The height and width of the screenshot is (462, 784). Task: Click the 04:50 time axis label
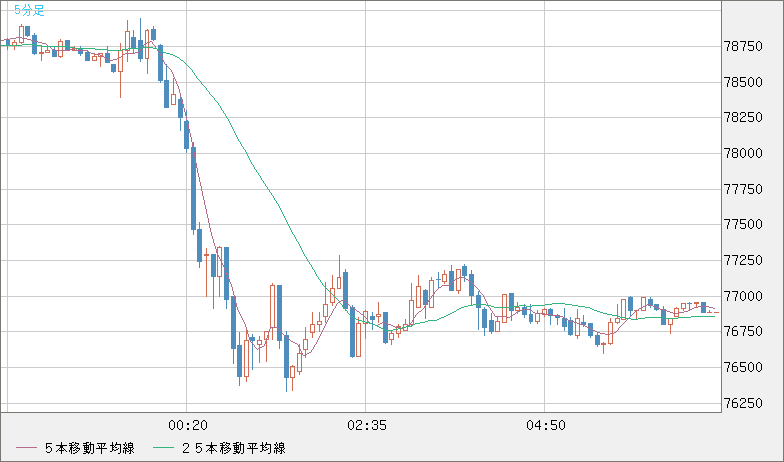tap(544, 425)
